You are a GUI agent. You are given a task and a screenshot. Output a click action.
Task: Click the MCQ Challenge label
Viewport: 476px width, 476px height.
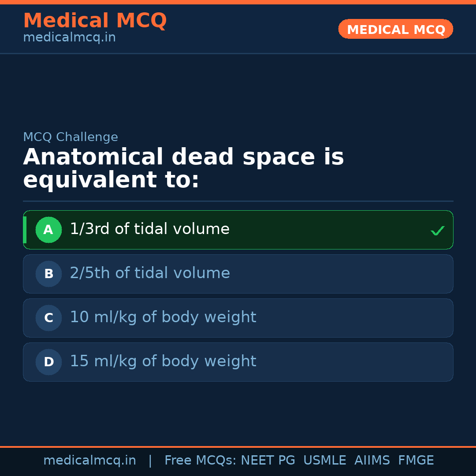(71, 137)
